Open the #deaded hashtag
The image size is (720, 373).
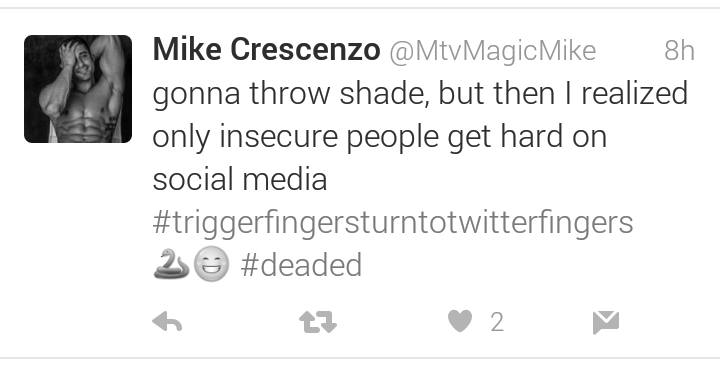(x=301, y=265)
